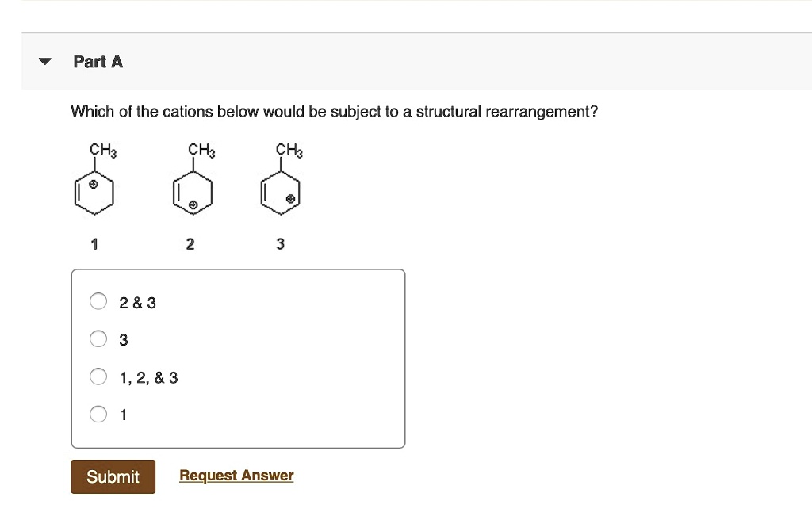The height and width of the screenshot is (516, 812).
Task: Submit your answer
Action: tap(113, 476)
